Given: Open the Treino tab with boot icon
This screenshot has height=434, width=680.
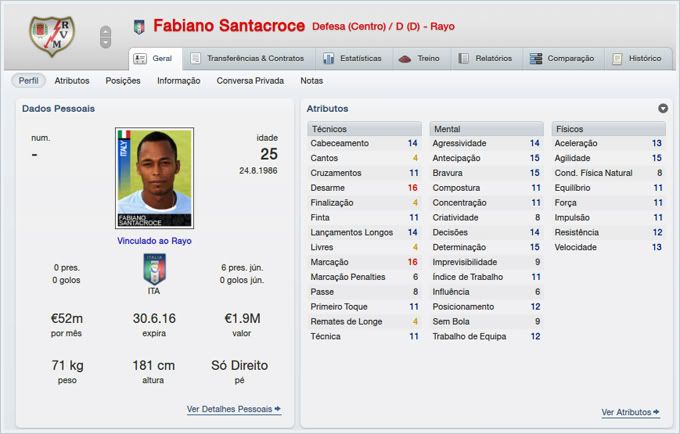Looking at the screenshot, I should pyautogui.click(x=405, y=58).
